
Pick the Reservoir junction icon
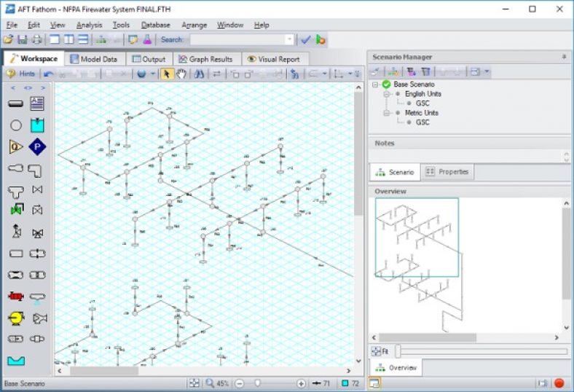pos(37,125)
